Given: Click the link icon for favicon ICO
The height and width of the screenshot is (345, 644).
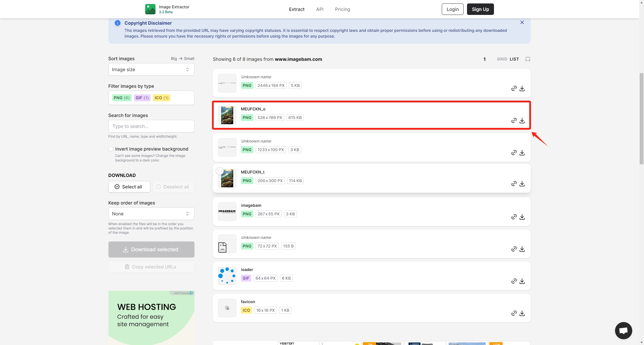Looking at the screenshot, I should (514, 313).
